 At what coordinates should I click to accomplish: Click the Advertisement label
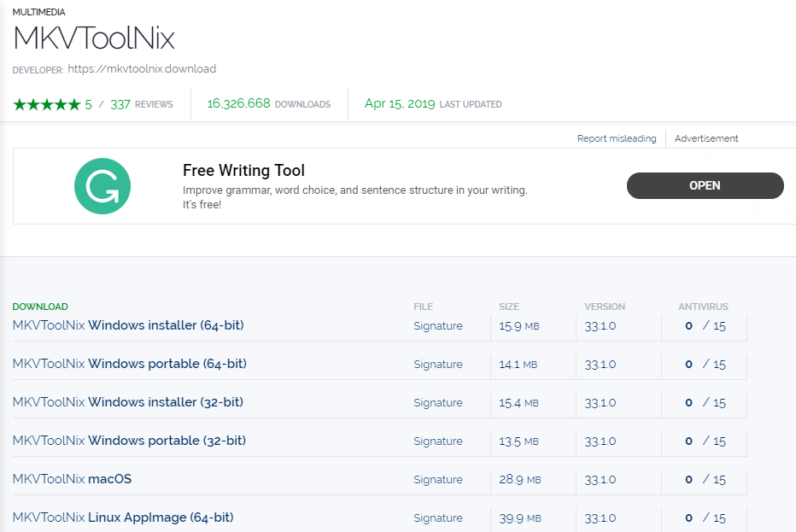(706, 138)
